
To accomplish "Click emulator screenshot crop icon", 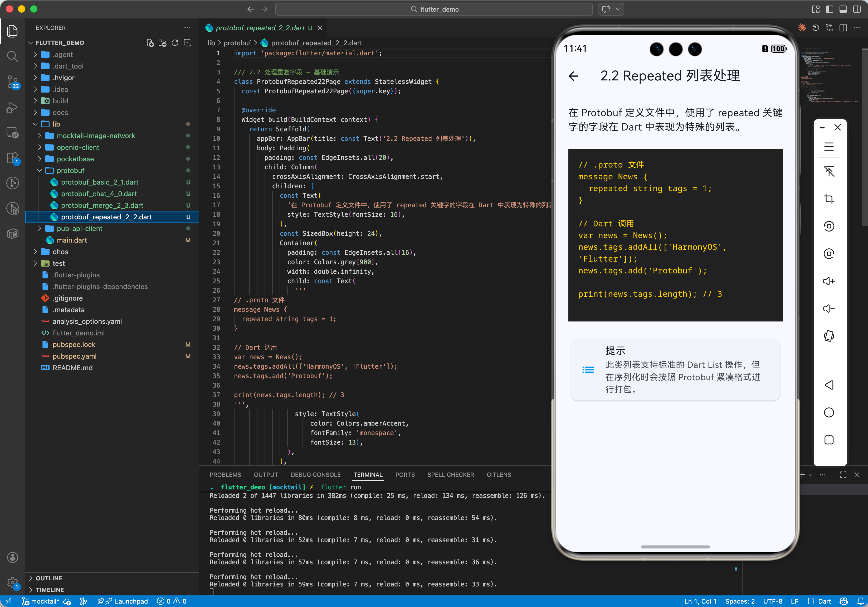I will coord(829,199).
